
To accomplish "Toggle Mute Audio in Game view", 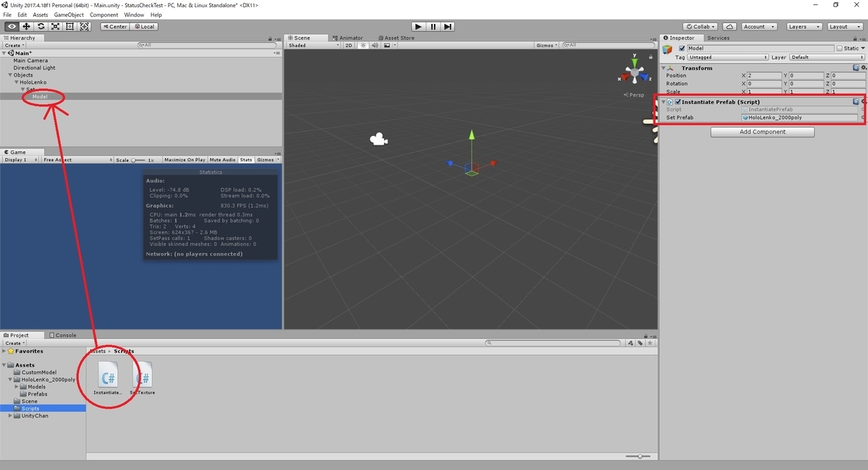I will pyautogui.click(x=222, y=160).
